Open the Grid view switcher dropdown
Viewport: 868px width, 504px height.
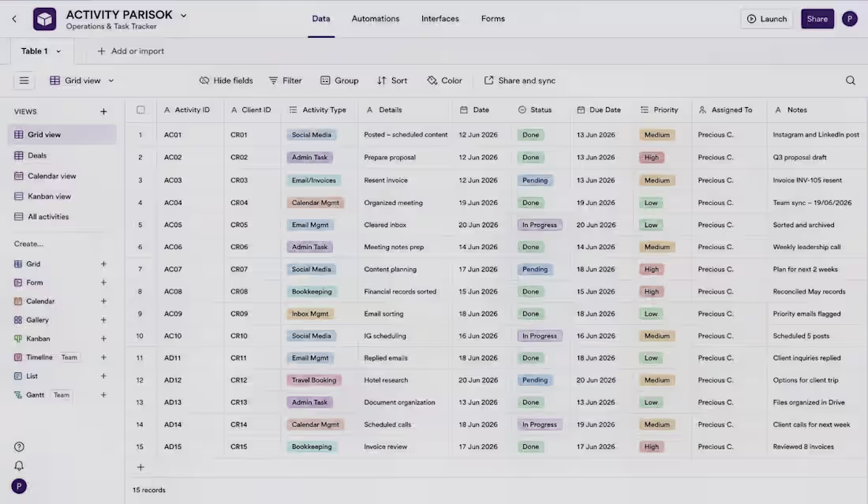pos(82,80)
